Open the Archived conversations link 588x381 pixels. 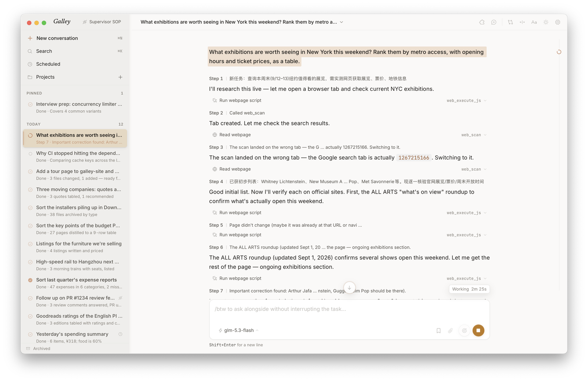pyautogui.click(x=38, y=349)
